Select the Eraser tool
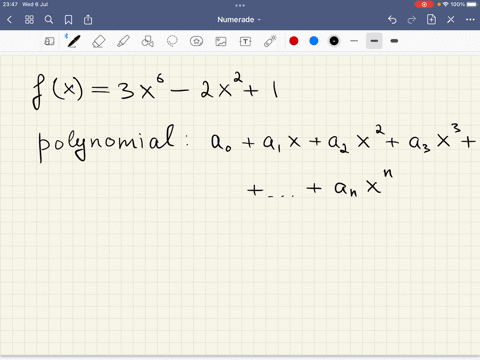Screen dimensions: 480x360 (98, 41)
